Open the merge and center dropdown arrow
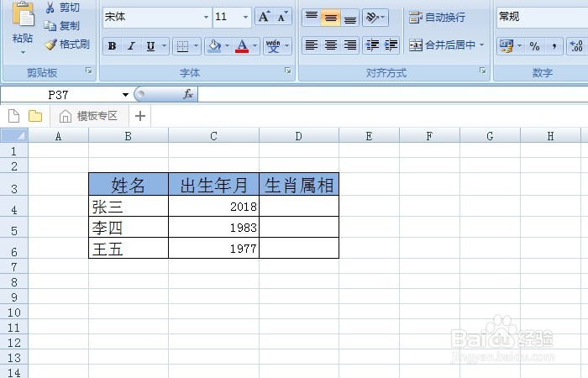The width and height of the screenshot is (588, 378). (x=482, y=45)
